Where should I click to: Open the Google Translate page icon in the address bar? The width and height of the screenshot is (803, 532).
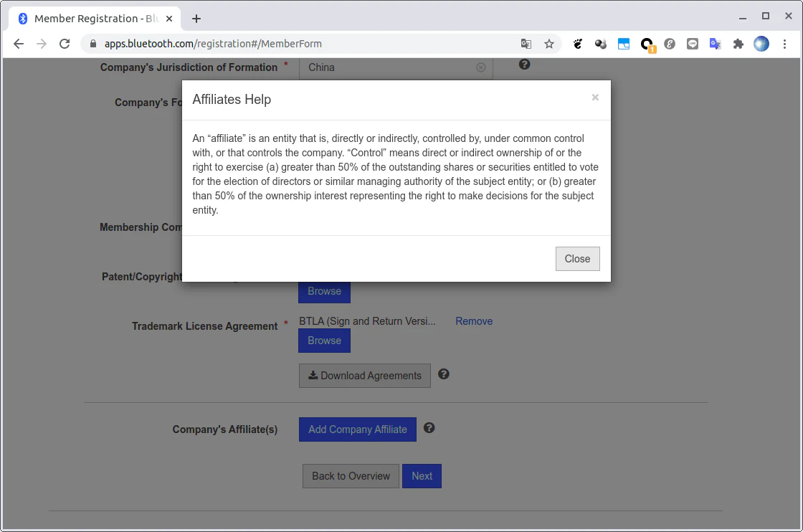pos(526,44)
